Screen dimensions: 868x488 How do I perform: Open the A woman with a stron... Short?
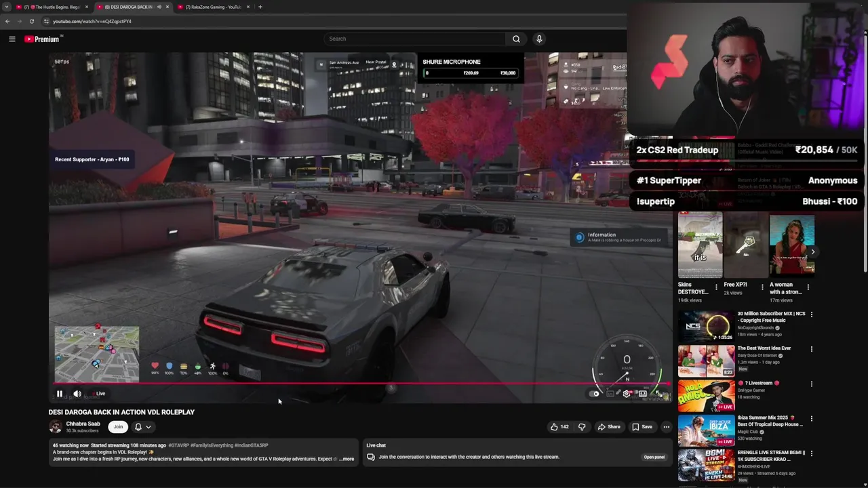point(791,245)
